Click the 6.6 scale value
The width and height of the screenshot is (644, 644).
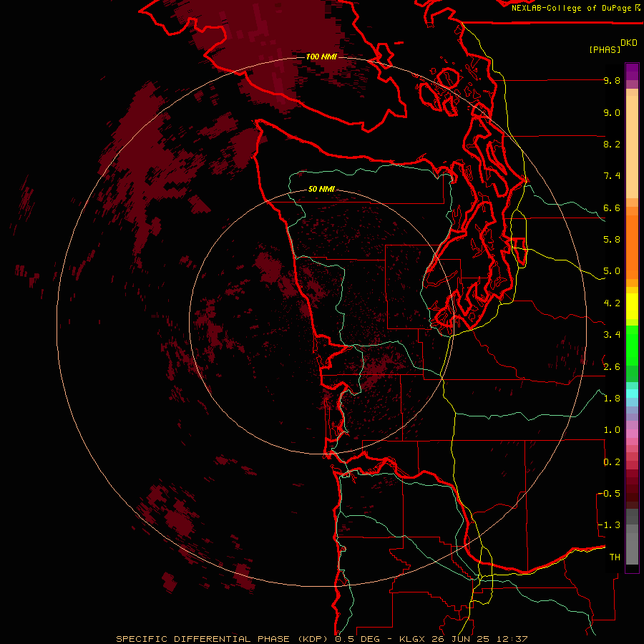pyautogui.click(x=612, y=208)
